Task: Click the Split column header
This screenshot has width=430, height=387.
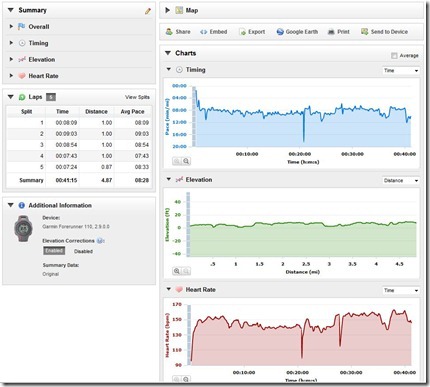Action: (26, 111)
